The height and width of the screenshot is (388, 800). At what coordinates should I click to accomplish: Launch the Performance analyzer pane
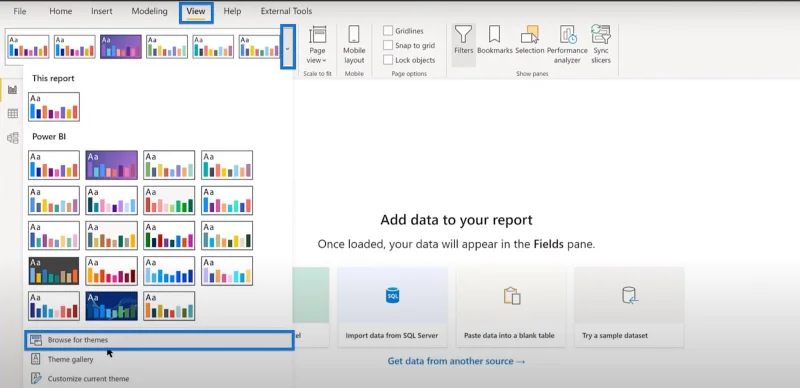click(x=567, y=45)
